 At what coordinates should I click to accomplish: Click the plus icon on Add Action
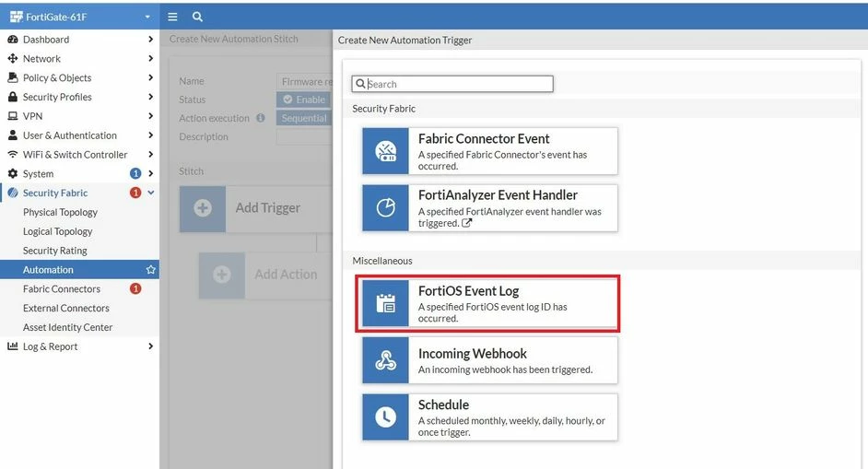tap(221, 275)
